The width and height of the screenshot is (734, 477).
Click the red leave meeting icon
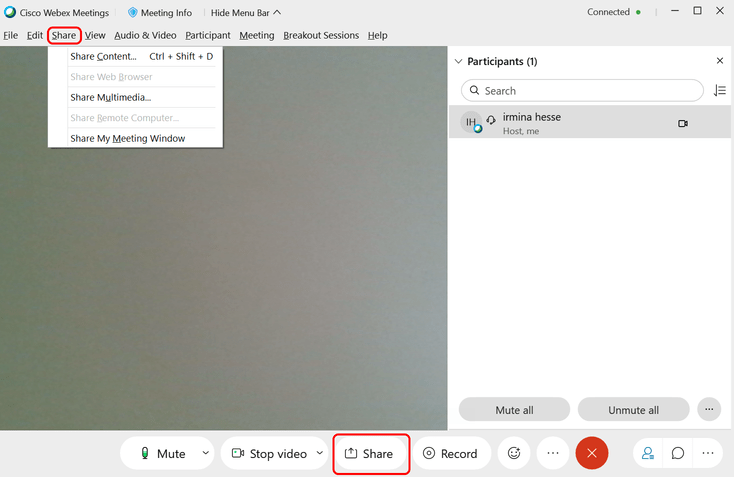click(x=591, y=453)
